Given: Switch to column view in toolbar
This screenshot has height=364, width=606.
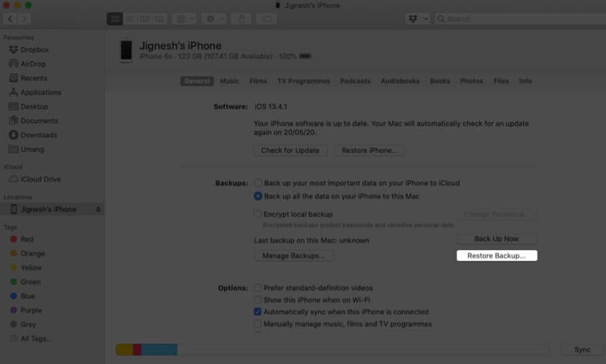Looking at the screenshot, I should [145, 19].
